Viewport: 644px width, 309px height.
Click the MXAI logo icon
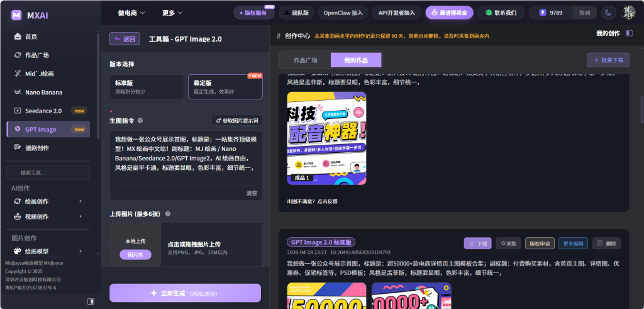point(16,15)
